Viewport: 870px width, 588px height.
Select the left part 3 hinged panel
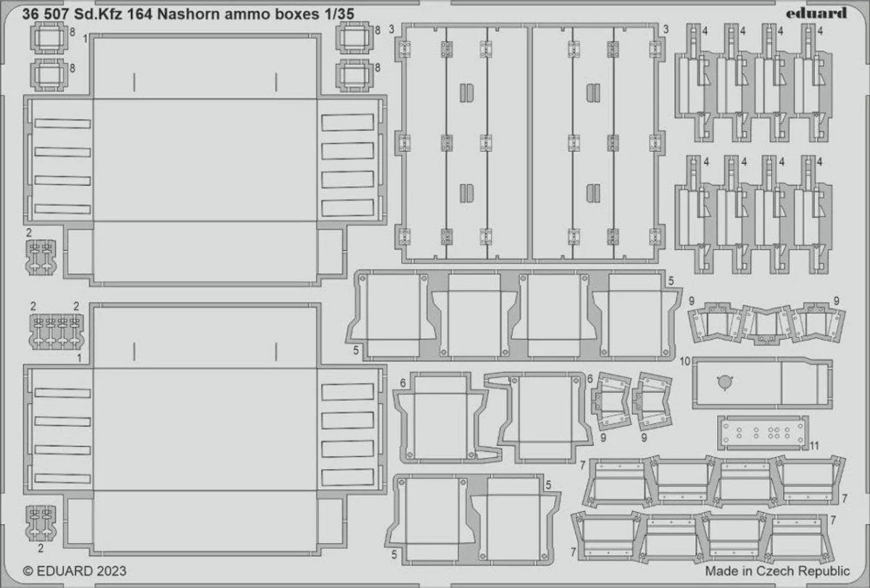tap(463, 143)
